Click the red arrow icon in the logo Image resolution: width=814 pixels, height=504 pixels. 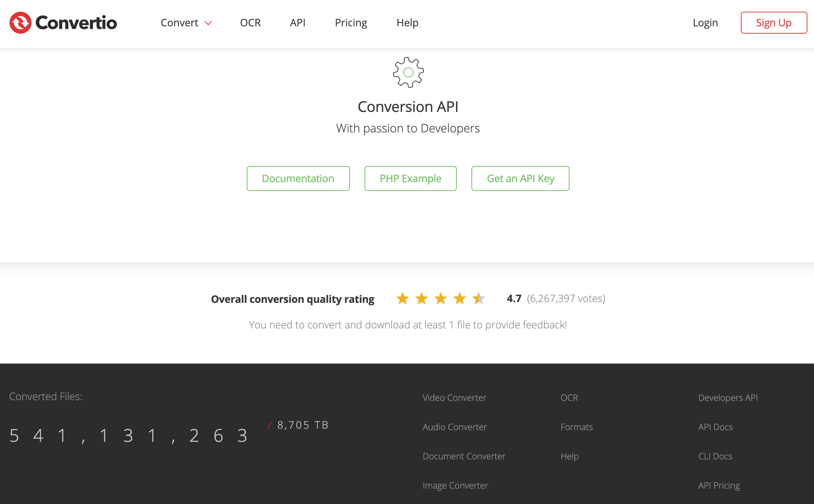tap(20, 22)
